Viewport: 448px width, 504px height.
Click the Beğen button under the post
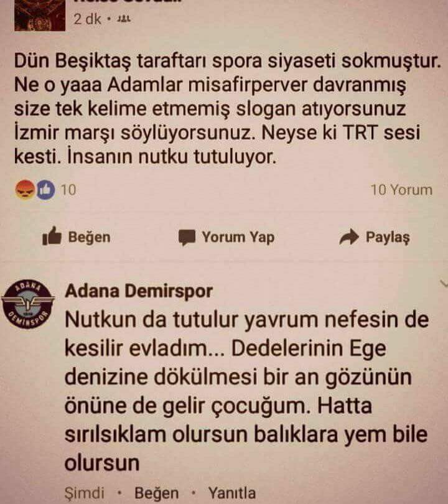(x=77, y=237)
